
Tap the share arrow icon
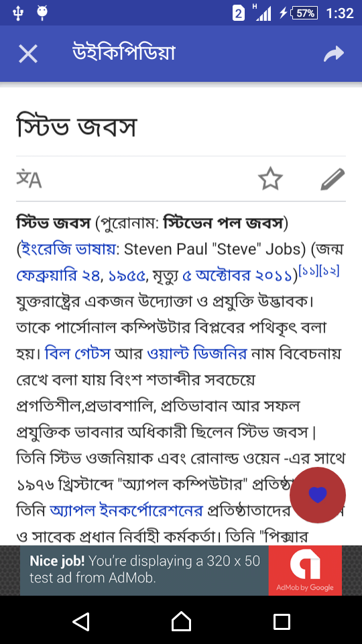333,54
